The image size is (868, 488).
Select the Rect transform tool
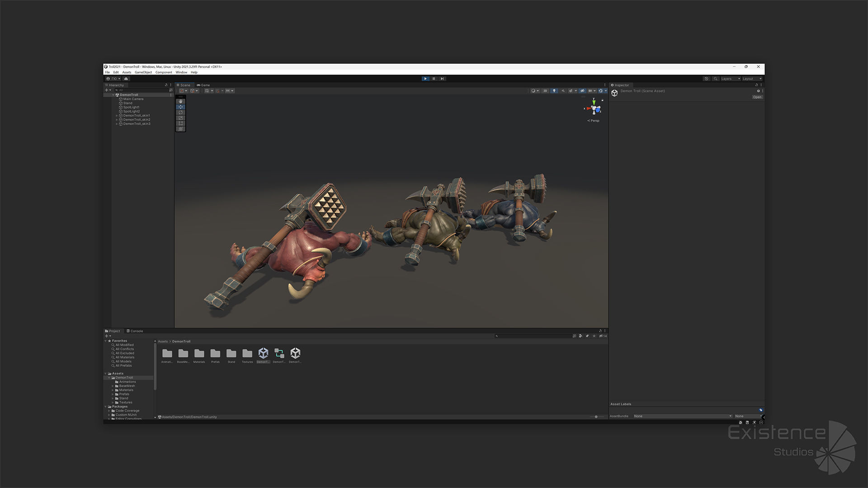(x=181, y=123)
